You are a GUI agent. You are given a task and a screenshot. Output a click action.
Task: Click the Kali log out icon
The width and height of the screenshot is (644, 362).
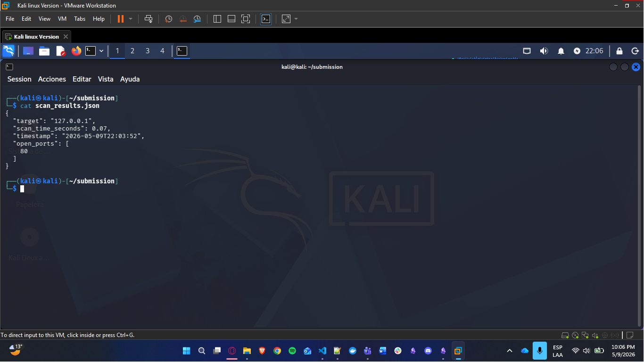tap(635, 51)
